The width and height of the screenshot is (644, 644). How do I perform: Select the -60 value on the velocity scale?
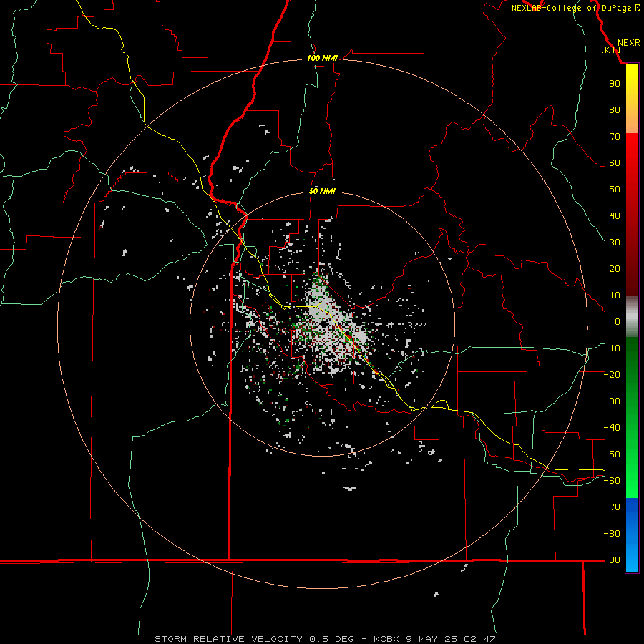612,481
